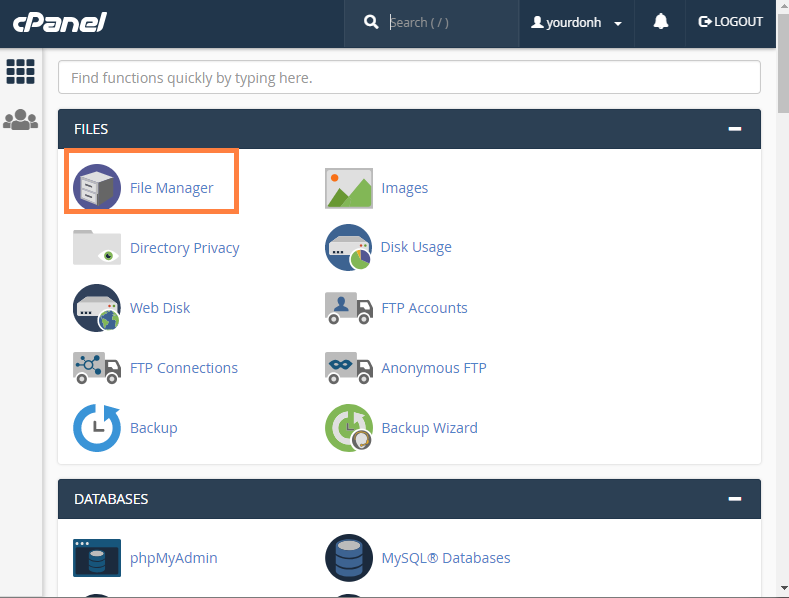Click the scrollbar down arrow

tap(783, 587)
